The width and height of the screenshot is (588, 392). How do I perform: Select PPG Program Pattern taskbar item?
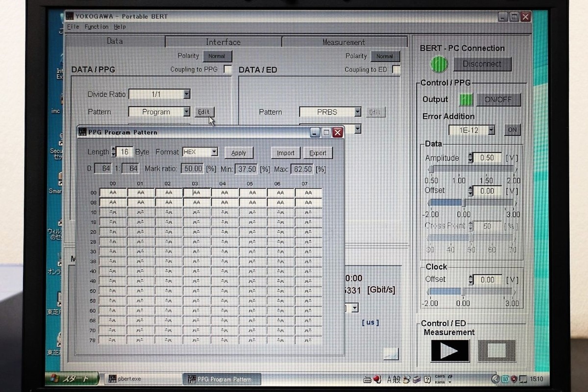coord(221,379)
